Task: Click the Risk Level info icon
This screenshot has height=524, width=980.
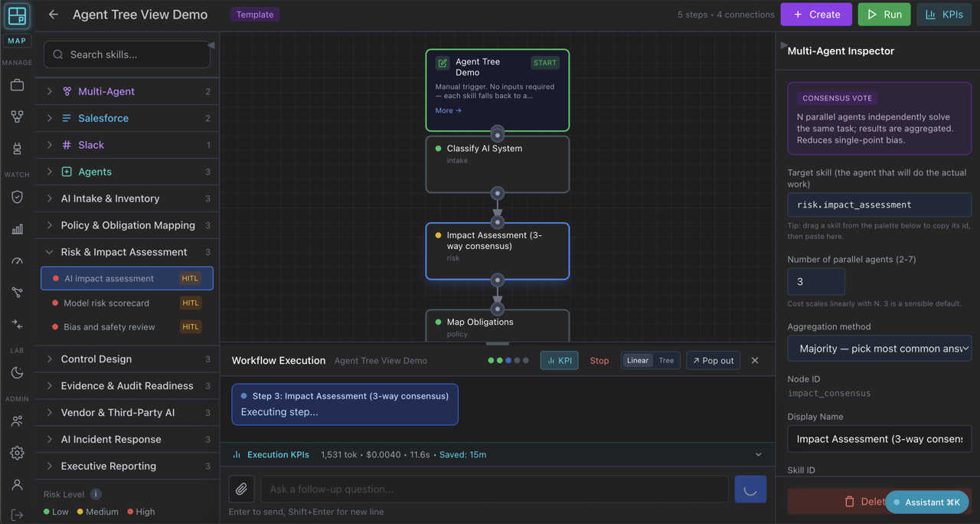Action: 96,494
